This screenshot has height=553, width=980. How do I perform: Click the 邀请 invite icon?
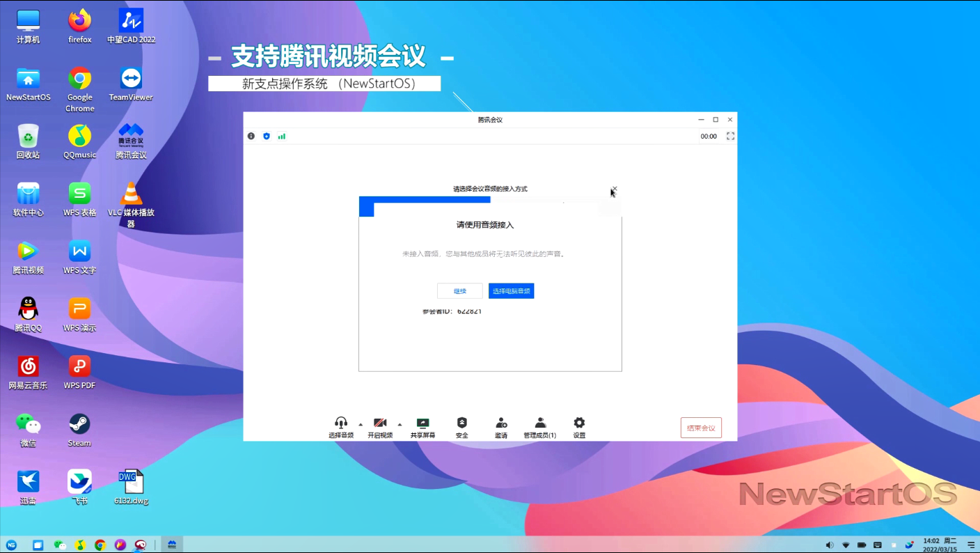pos(501,423)
